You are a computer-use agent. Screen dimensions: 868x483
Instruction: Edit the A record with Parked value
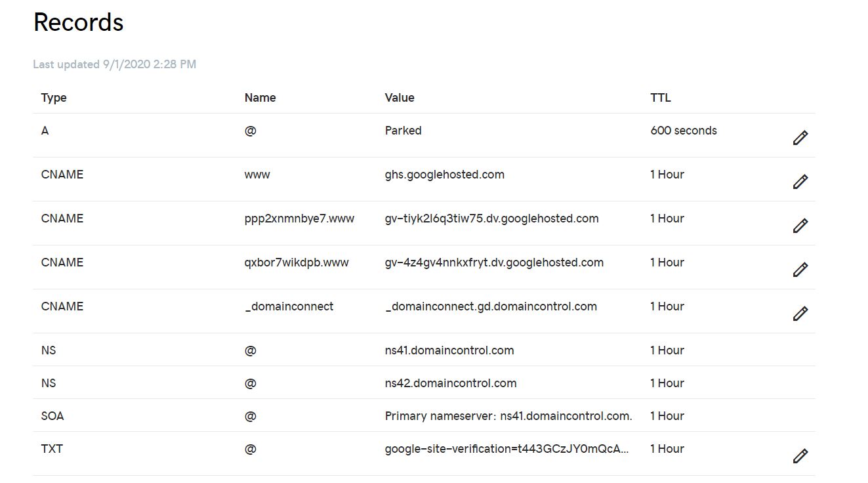point(800,138)
